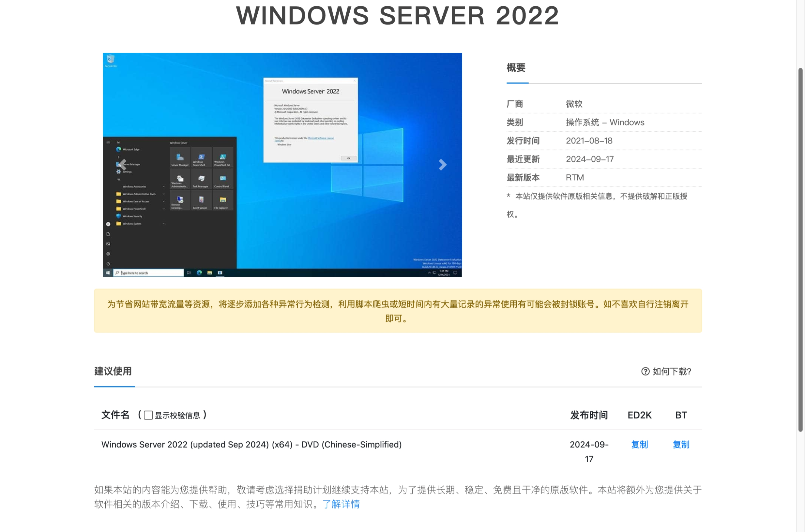This screenshot has width=805, height=532.
Task: Click the previous slide arrow on carousel
Action: tap(122, 165)
